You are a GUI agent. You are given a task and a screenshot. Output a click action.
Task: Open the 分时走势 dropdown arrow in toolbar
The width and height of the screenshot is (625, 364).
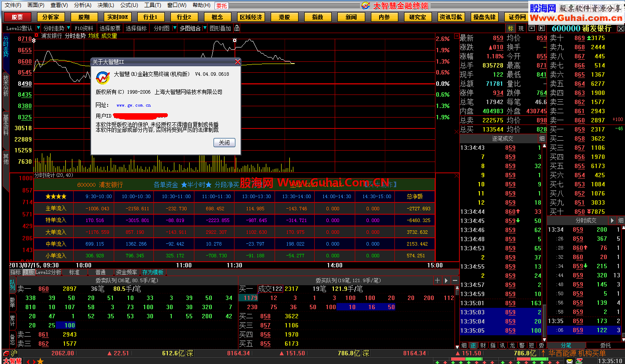69,28
